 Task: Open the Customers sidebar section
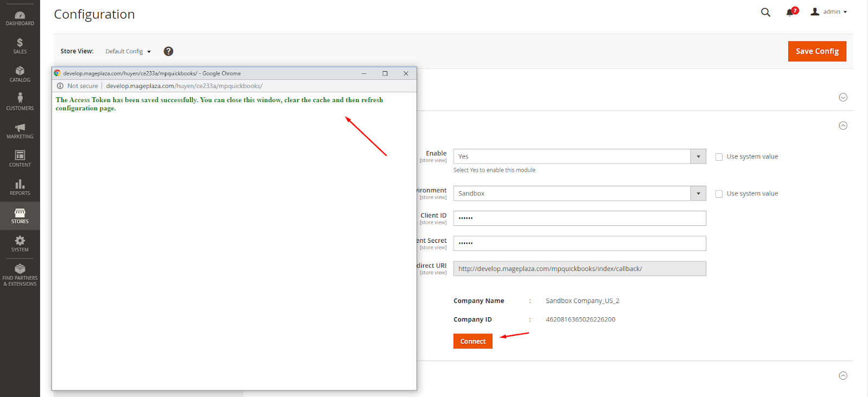[20, 102]
